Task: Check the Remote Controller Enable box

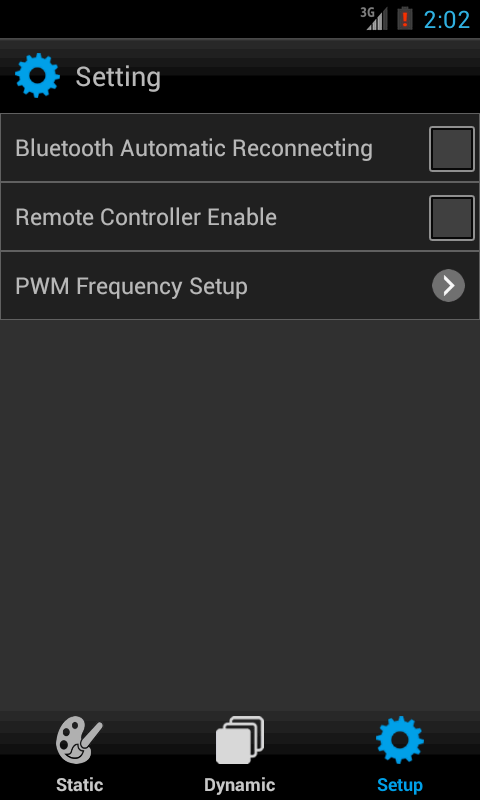Action: [452, 217]
